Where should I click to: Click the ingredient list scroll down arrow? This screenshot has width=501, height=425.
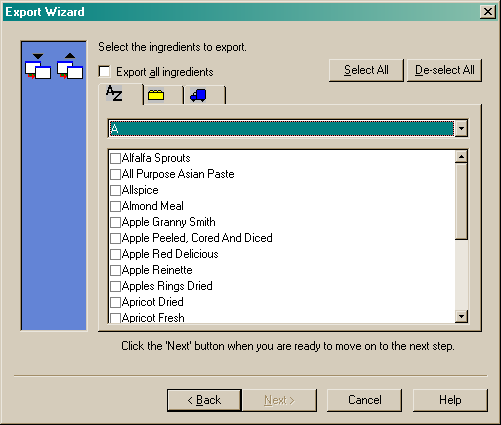[x=461, y=316]
